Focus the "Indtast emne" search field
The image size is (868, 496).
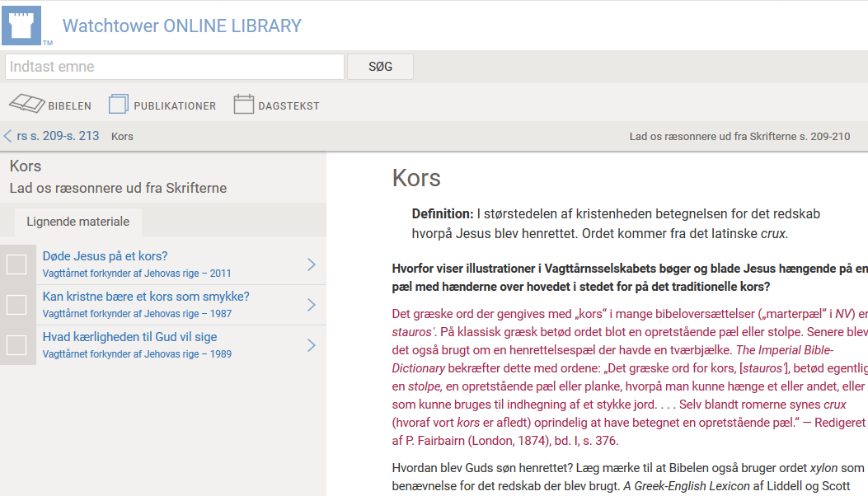[175, 67]
